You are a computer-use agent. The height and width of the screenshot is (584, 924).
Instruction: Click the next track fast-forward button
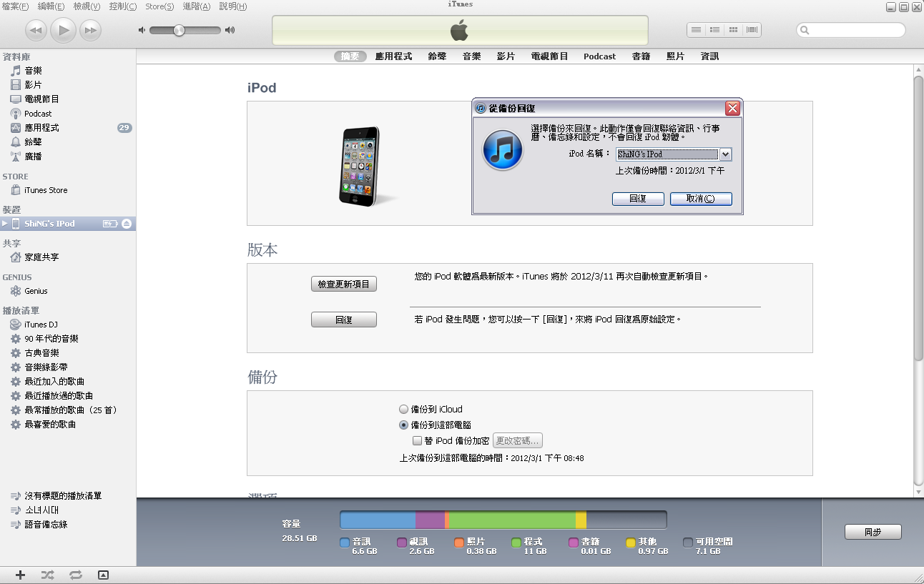click(x=90, y=30)
